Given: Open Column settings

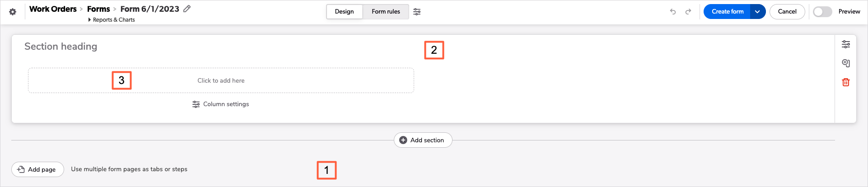Looking at the screenshot, I should point(221,104).
